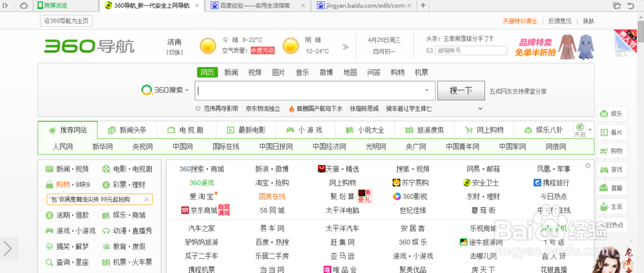
Task: Click 切换 to change city
Action: tap(175, 52)
